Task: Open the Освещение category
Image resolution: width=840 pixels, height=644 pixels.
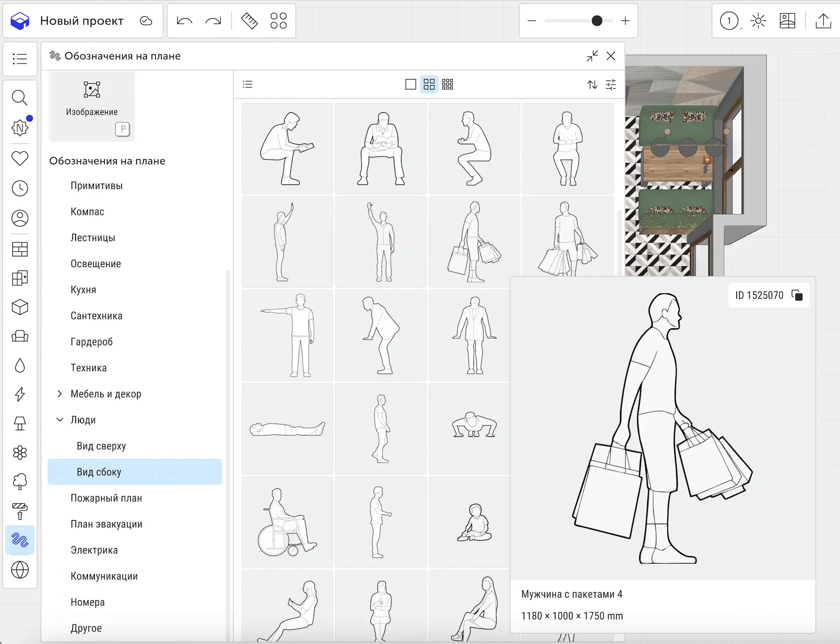Action: point(96,264)
